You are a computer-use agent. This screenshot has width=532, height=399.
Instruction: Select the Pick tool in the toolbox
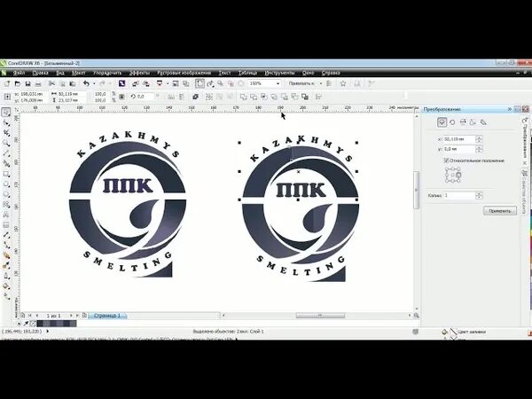pyautogui.click(x=6, y=113)
